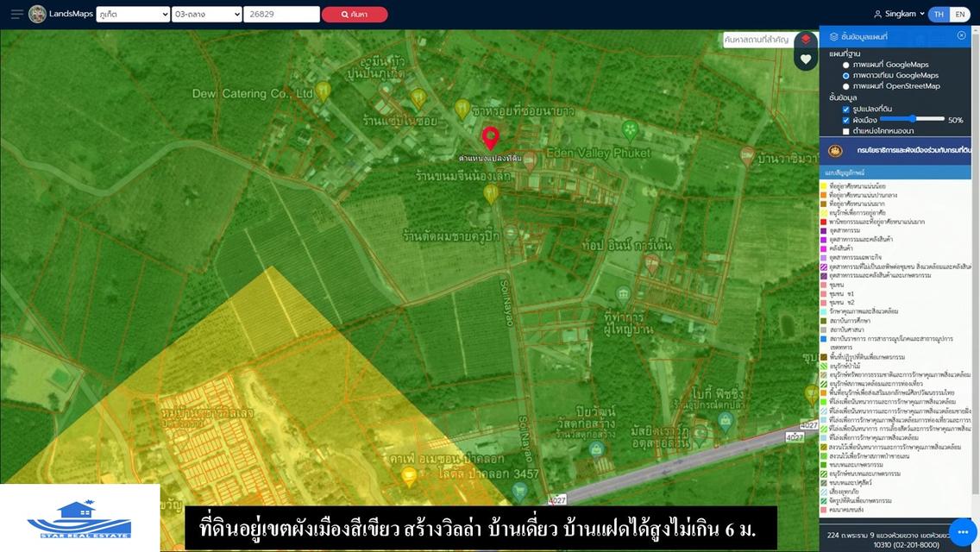Viewport: 980px width, 552px height.
Task: Click the heart favorites icon
Action: (806, 60)
